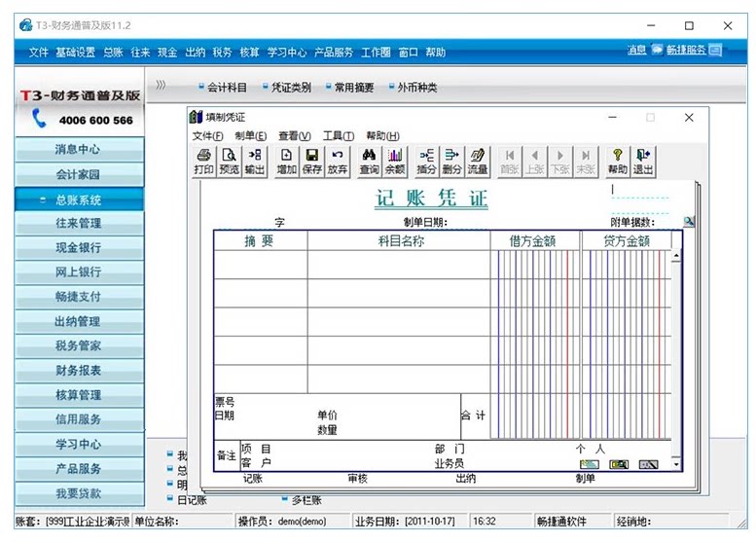Collapse the 总账系统 sidebar section
This screenshot has width=756, height=543.
pyautogui.click(x=43, y=199)
